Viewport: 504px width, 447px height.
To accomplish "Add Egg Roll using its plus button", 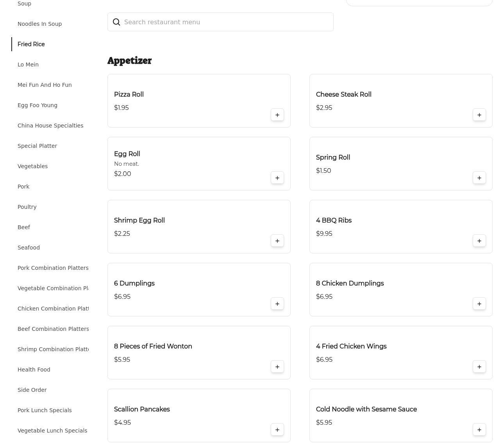I will coord(277,178).
